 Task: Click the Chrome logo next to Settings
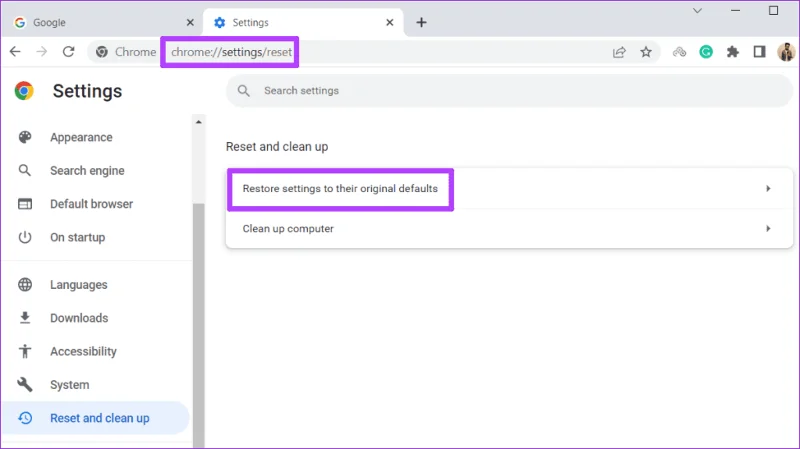[24, 91]
